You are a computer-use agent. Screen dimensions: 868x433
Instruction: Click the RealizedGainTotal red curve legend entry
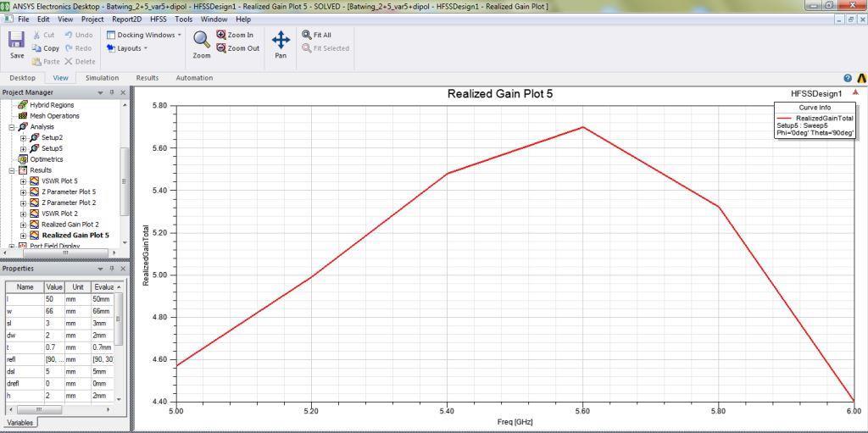(x=824, y=118)
